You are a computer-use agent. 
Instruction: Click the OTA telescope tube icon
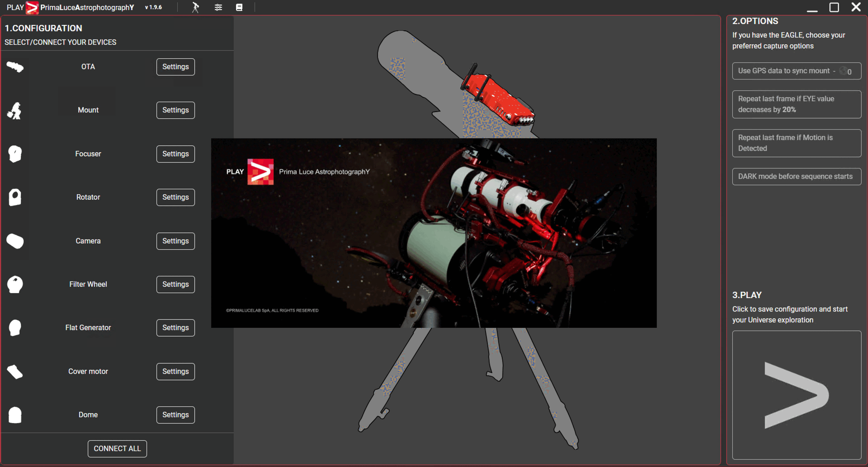point(15,67)
